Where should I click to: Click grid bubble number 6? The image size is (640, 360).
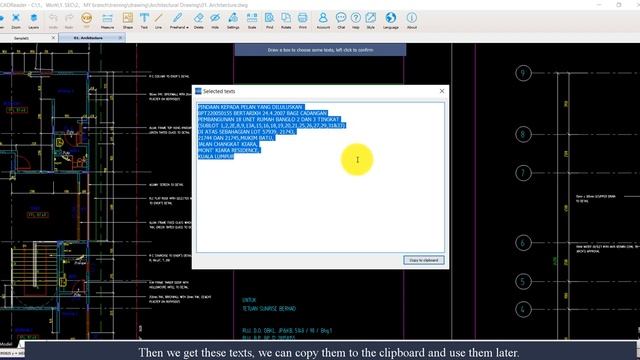click(x=523, y=243)
